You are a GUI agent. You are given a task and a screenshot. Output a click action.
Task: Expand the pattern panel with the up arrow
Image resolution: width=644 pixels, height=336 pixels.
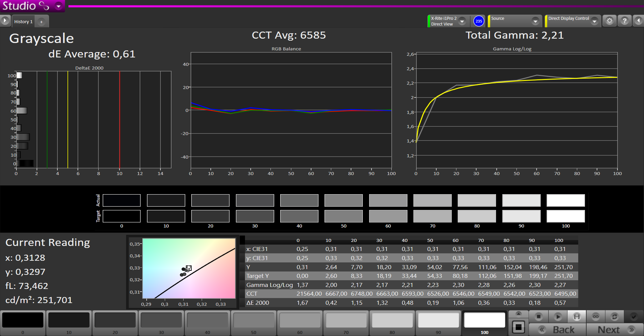pos(518,314)
